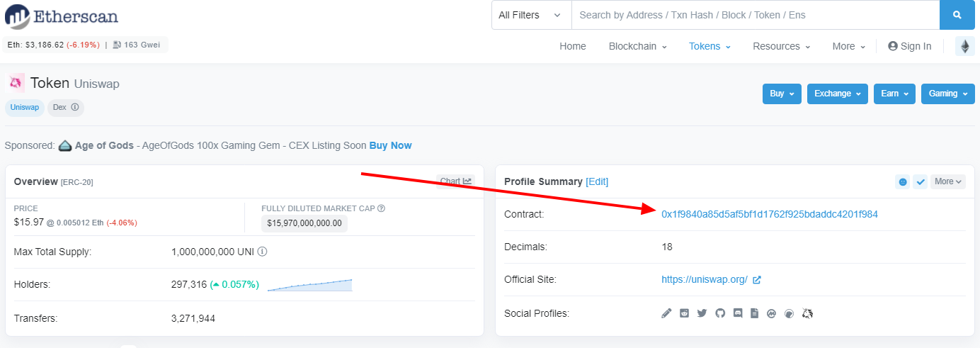Open the https://uniswap.org/ official site link

pos(705,279)
